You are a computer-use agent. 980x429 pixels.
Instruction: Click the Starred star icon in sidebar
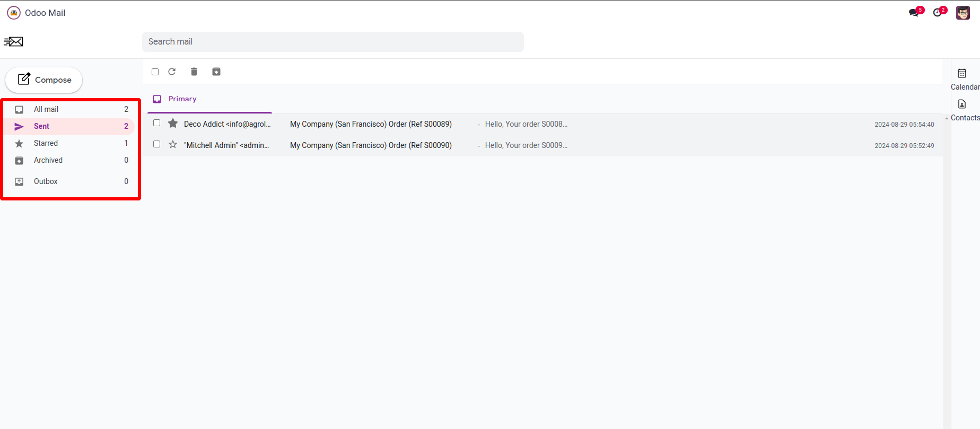pyautogui.click(x=19, y=144)
